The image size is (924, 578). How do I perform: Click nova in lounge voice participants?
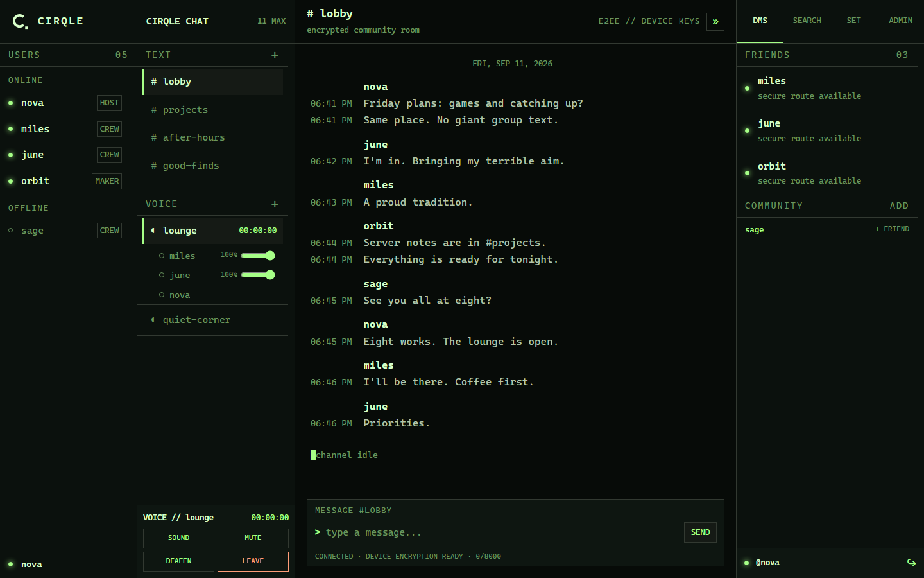180,295
